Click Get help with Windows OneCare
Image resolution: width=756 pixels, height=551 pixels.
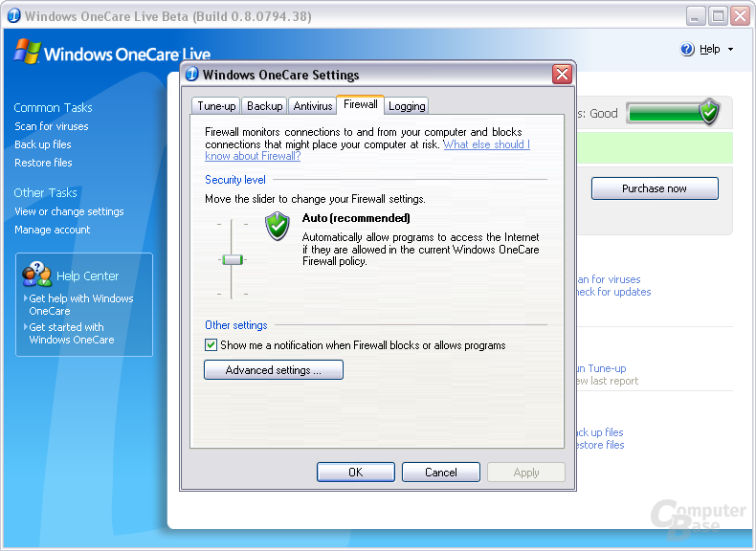(x=81, y=304)
